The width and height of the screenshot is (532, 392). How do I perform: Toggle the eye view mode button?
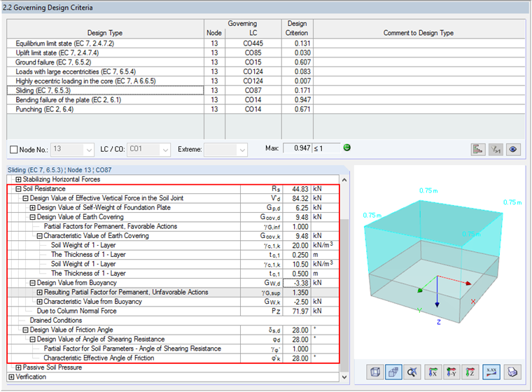pos(513,149)
